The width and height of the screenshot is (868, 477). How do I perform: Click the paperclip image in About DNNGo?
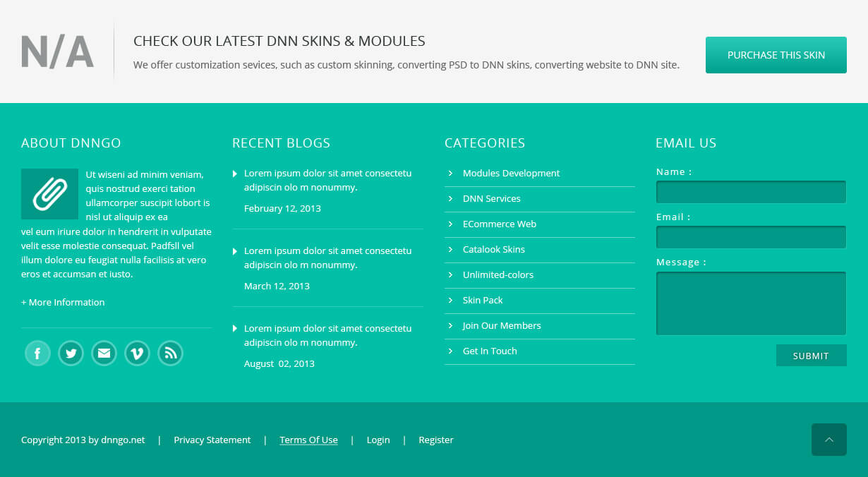coord(49,194)
